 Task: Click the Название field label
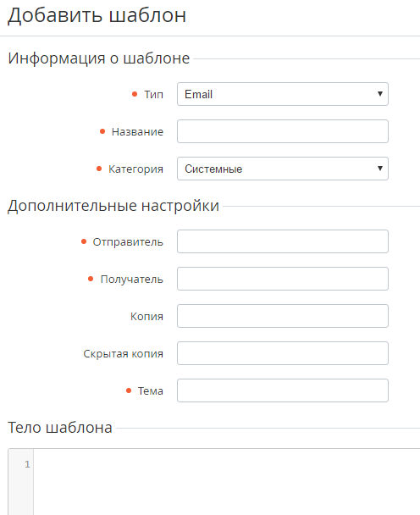[x=137, y=131]
